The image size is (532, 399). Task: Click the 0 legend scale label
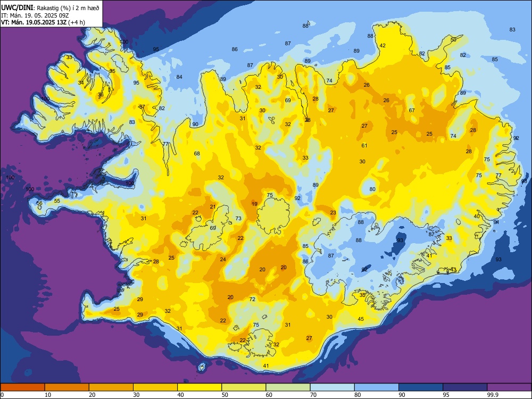coord(2,395)
